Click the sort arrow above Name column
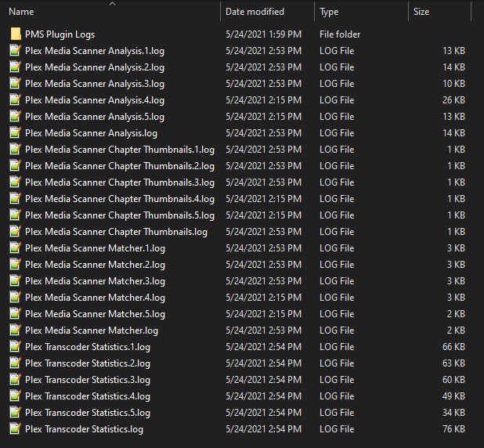Viewport: 484px width, 448px height. click(x=112, y=3)
